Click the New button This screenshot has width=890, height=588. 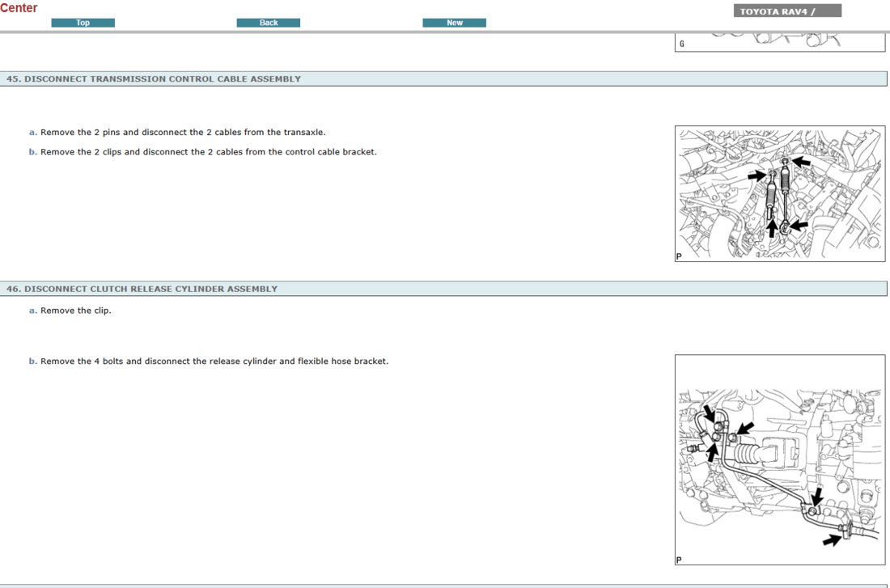454,23
